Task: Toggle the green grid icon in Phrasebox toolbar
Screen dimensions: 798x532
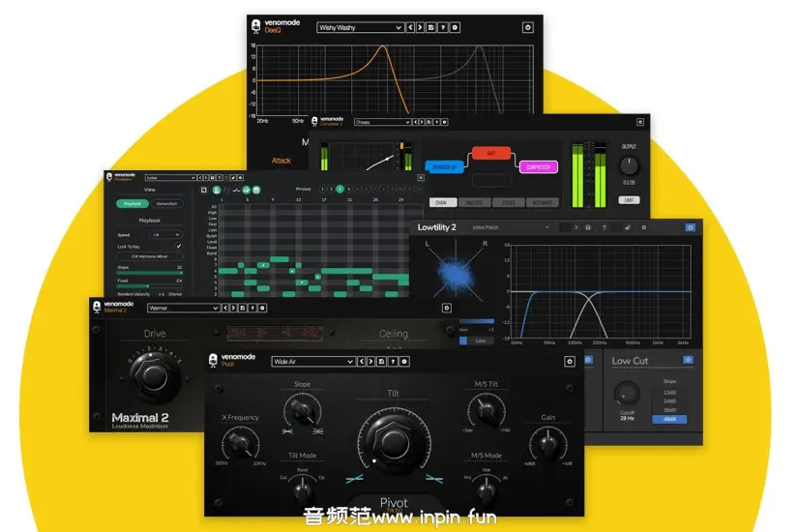Action: pyautogui.click(x=256, y=190)
